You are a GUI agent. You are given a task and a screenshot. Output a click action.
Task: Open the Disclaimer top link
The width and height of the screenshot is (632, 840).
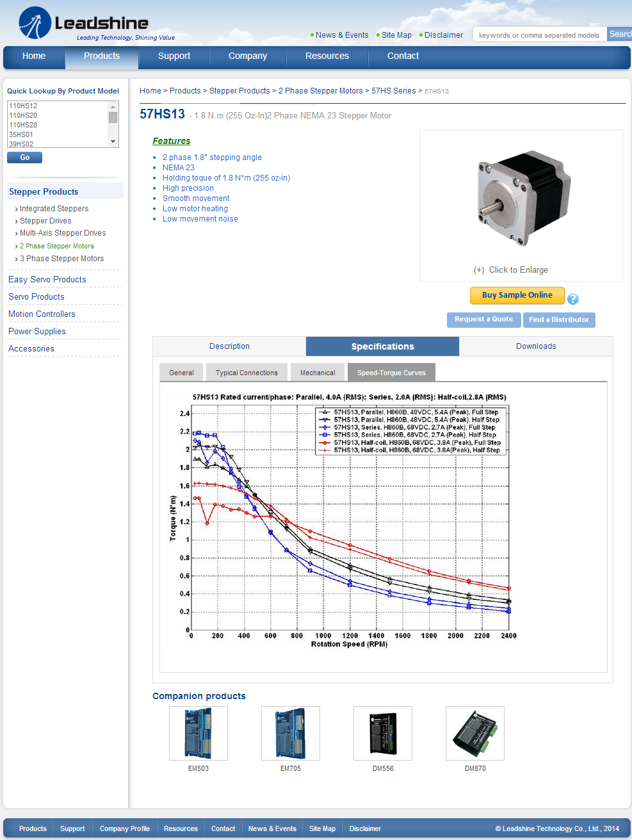[443, 35]
